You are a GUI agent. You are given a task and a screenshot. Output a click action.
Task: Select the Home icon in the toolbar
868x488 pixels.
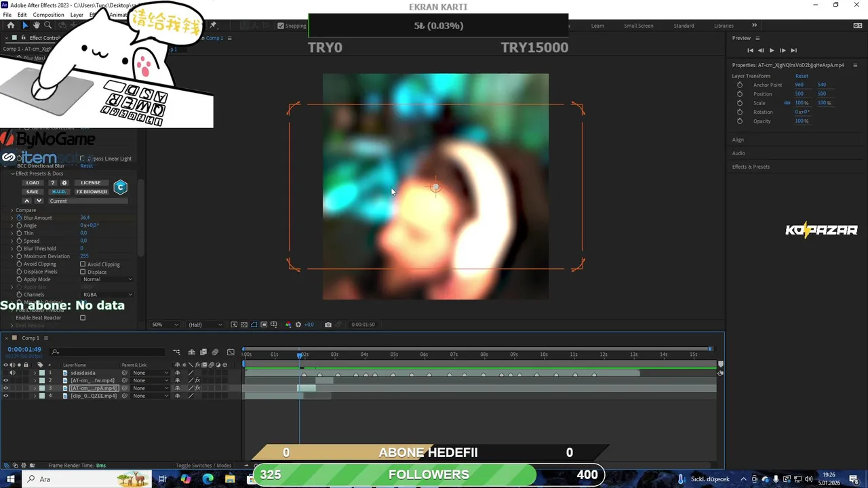tap(10, 25)
